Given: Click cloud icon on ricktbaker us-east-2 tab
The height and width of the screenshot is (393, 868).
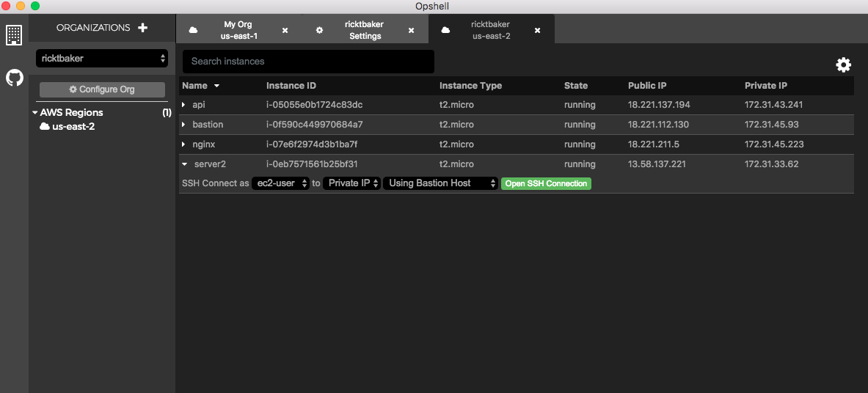Looking at the screenshot, I should click(445, 31).
